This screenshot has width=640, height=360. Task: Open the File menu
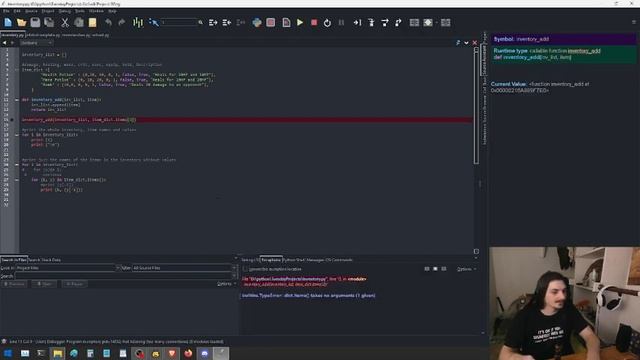click(6, 11)
